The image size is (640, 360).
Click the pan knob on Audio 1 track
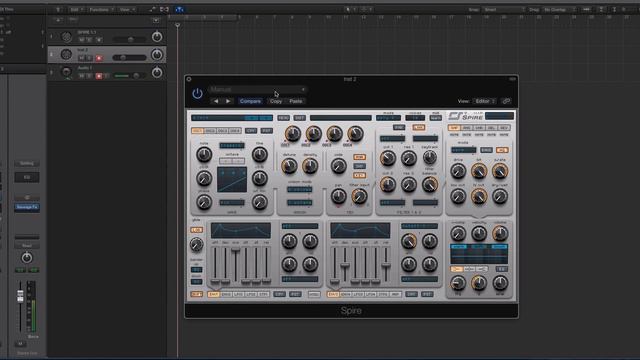tap(157, 72)
